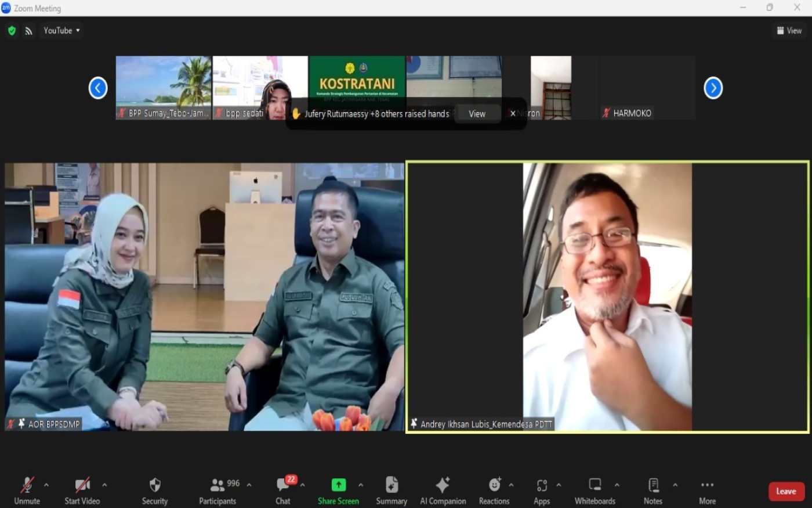
Task: Open the Security shield options
Action: click(154, 491)
